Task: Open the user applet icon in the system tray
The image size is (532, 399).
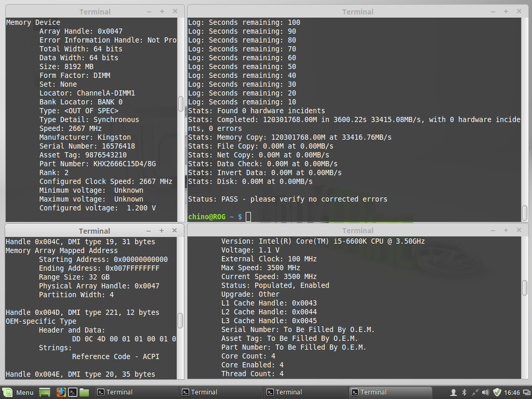Action: [x=453, y=393]
